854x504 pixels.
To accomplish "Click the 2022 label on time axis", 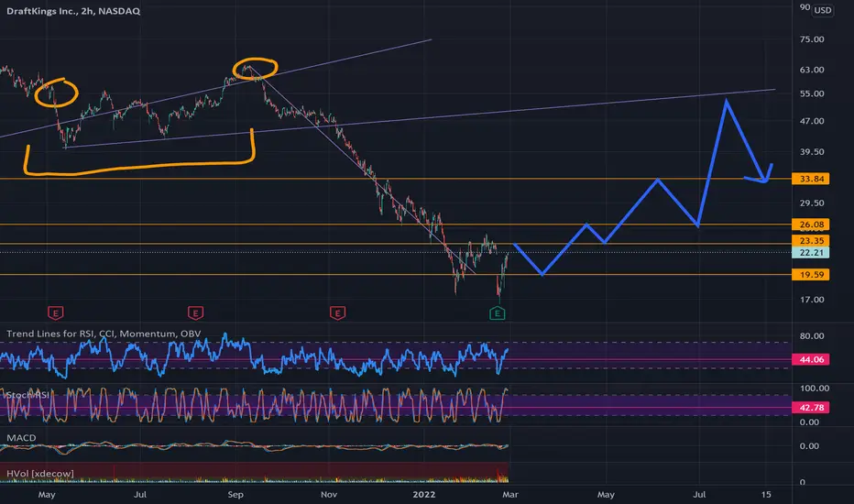I will pos(423,495).
